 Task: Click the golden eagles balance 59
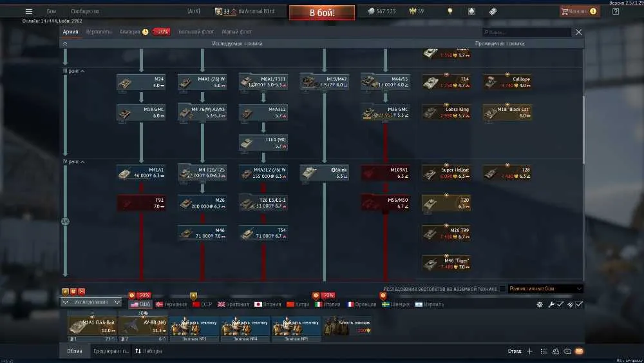pyautogui.click(x=417, y=12)
